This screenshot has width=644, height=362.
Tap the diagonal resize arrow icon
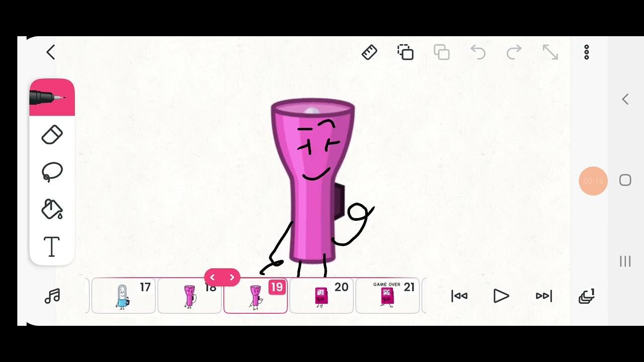point(550,52)
